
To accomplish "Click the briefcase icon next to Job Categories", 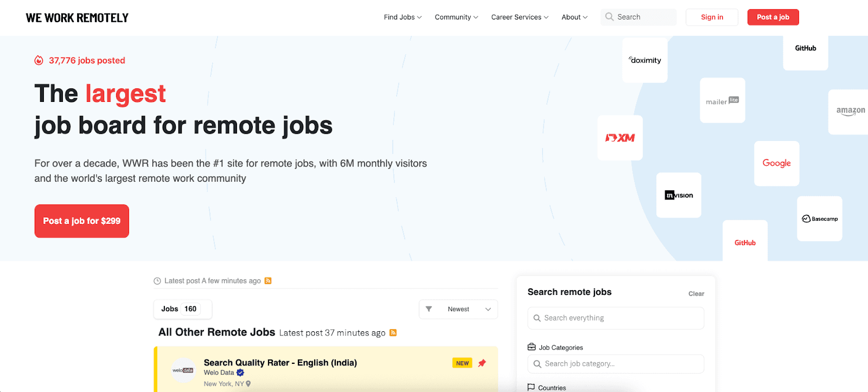I will point(532,346).
